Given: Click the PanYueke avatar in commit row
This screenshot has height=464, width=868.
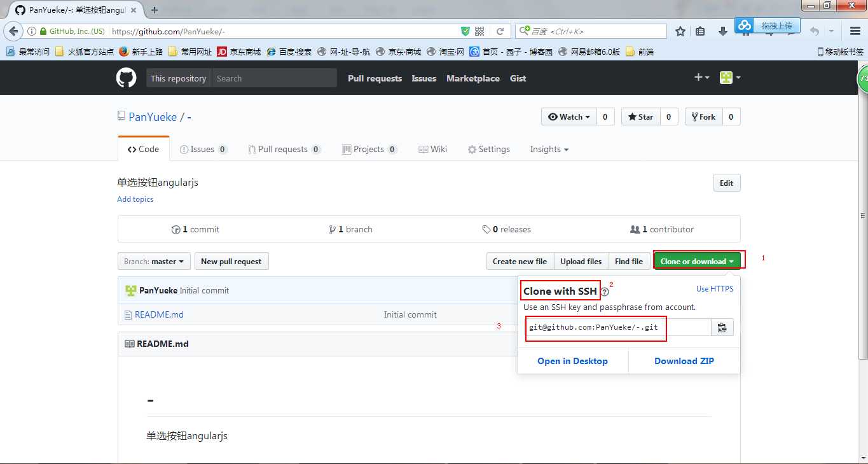Looking at the screenshot, I should click(x=131, y=290).
